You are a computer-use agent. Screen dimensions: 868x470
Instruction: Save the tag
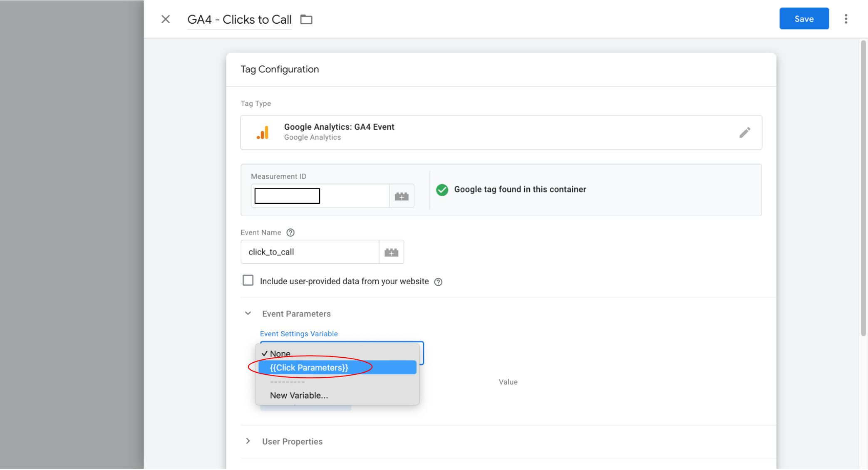coord(804,19)
